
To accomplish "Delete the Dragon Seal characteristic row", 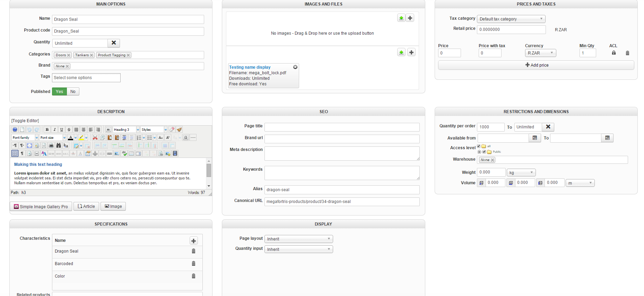I will (x=193, y=251).
